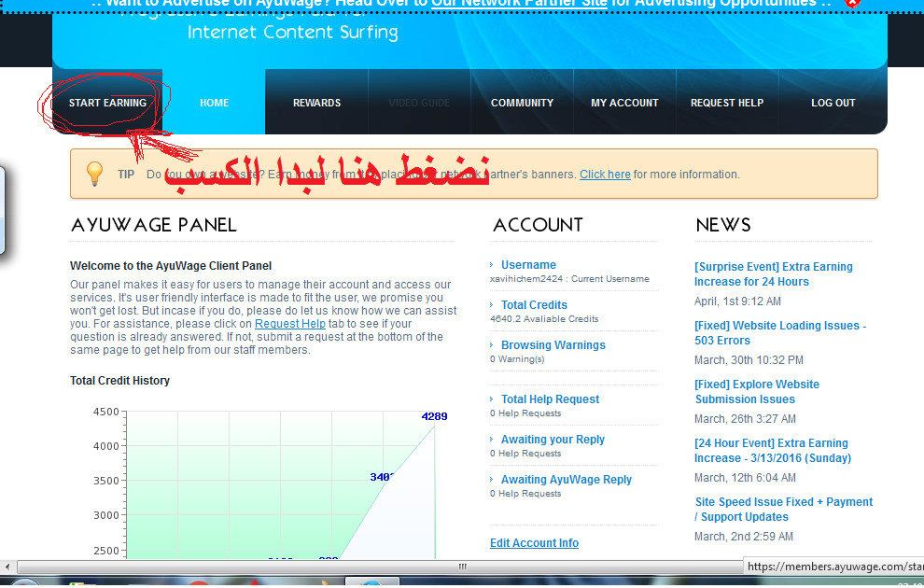Follow the Our Network Partner Site link
Viewport: 924px width, 588px height.
point(519,3)
